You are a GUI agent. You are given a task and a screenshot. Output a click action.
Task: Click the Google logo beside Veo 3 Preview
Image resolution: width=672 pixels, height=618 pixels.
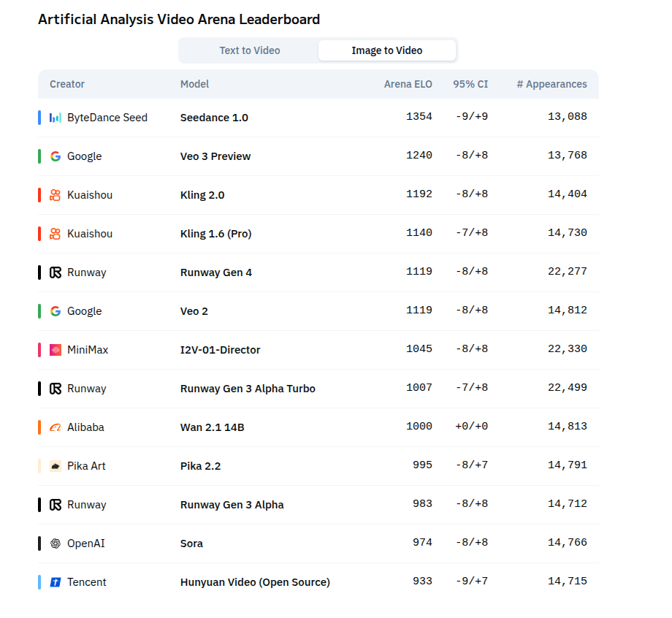pos(56,156)
